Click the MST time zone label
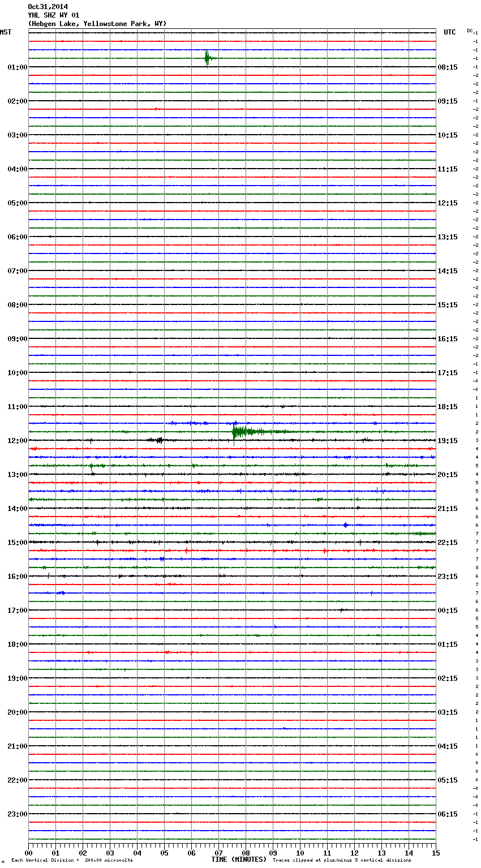 click(6, 32)
